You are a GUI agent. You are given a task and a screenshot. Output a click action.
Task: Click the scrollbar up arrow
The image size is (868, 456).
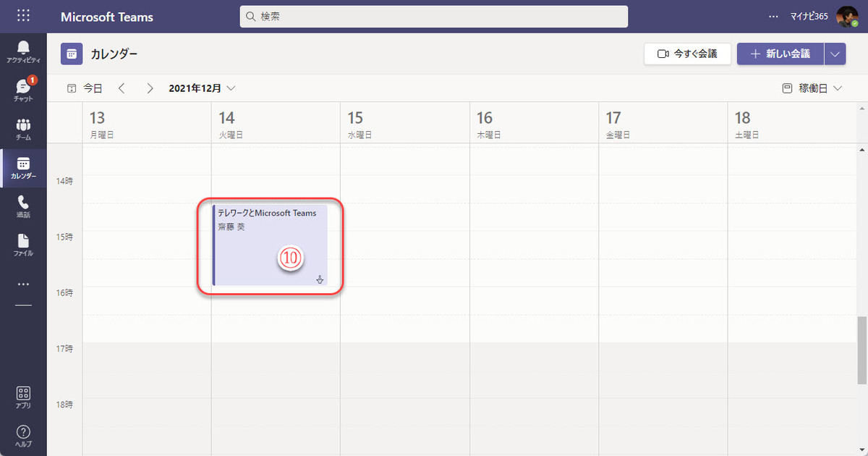click(861, 150)
